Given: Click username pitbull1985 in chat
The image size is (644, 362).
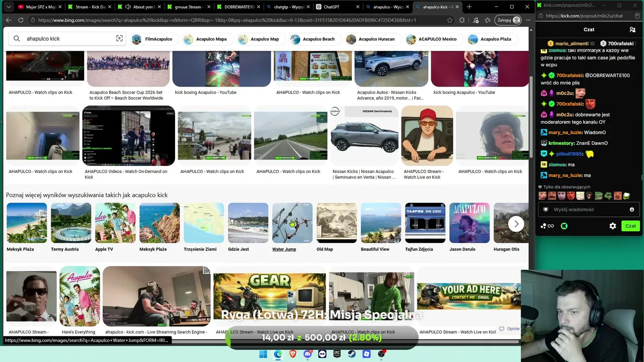Looking at the screenshot, I should 570,154.
